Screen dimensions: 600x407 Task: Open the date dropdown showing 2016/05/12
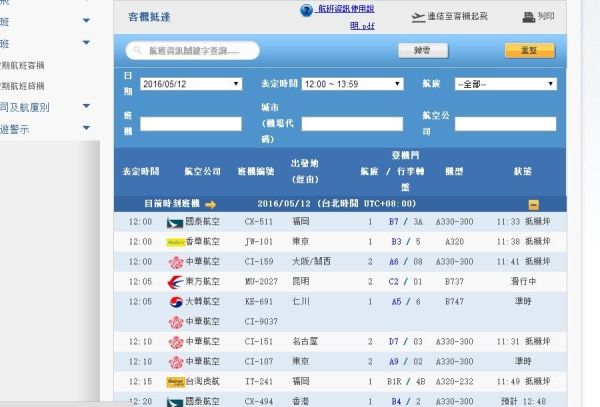pyautogui.click(x=191, y=84)
